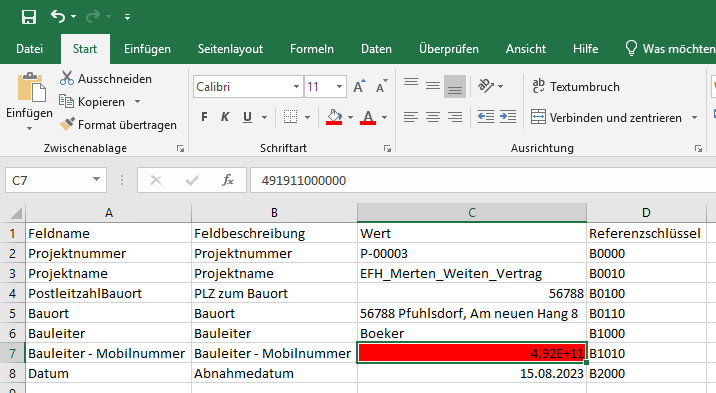Screen dimensions: 716x393
Task: Toggle bottom vertical alignment
Action: (455, 86)
